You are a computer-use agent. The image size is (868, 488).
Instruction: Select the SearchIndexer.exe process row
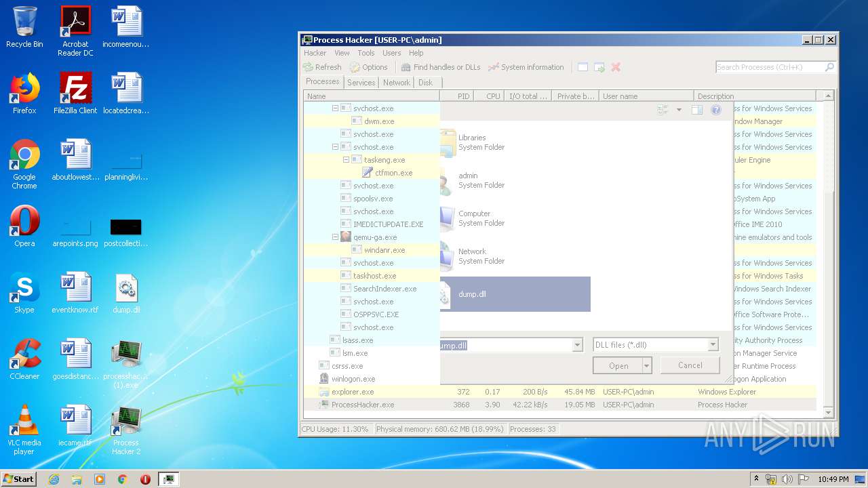click(372, 289)
